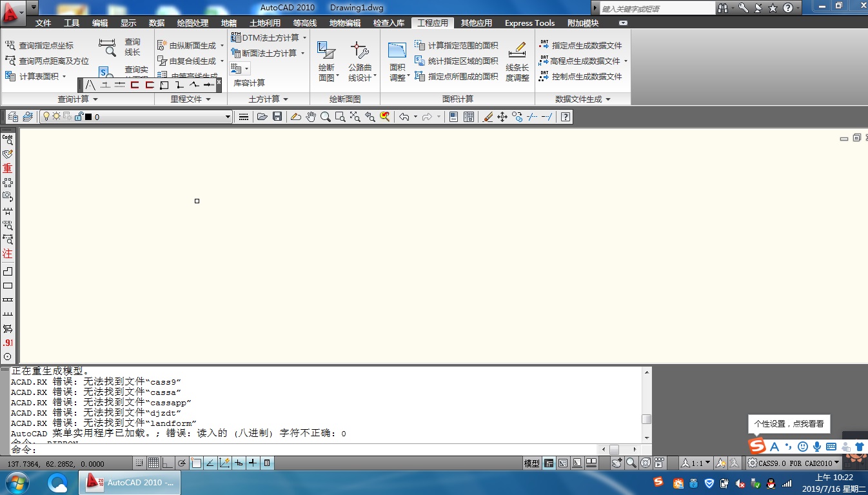Open the layer name dropdown
The width and height of the screenshot is (868, 495).
click(x=228, y=117)
